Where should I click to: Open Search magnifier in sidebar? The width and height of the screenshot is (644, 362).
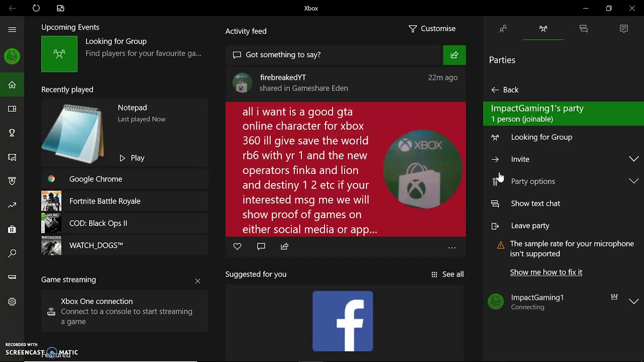[12, 253]
